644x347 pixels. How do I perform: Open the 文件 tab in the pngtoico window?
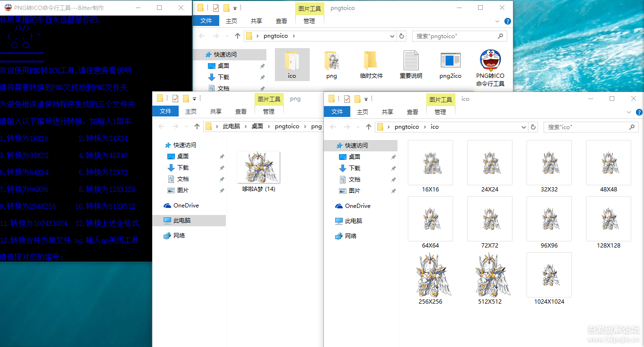pos(206,21)
